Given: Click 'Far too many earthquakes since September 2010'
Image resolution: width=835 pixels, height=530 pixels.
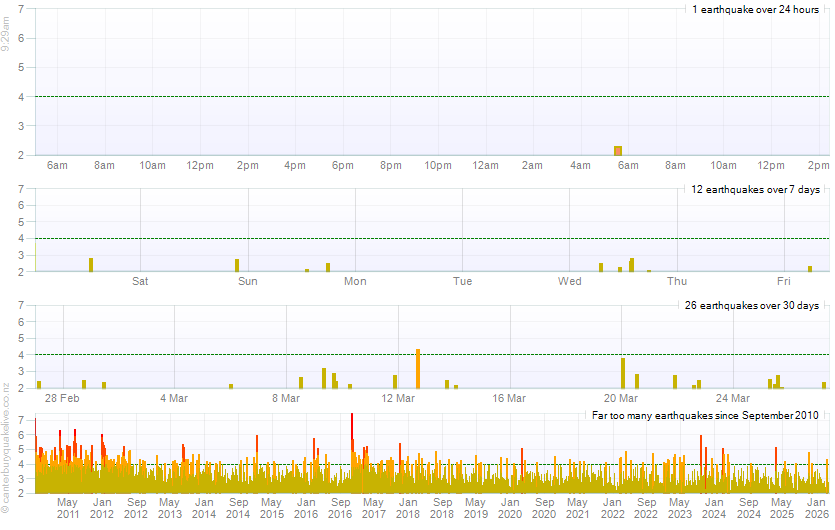Looking at the screenshot, I should coord(705,415).
